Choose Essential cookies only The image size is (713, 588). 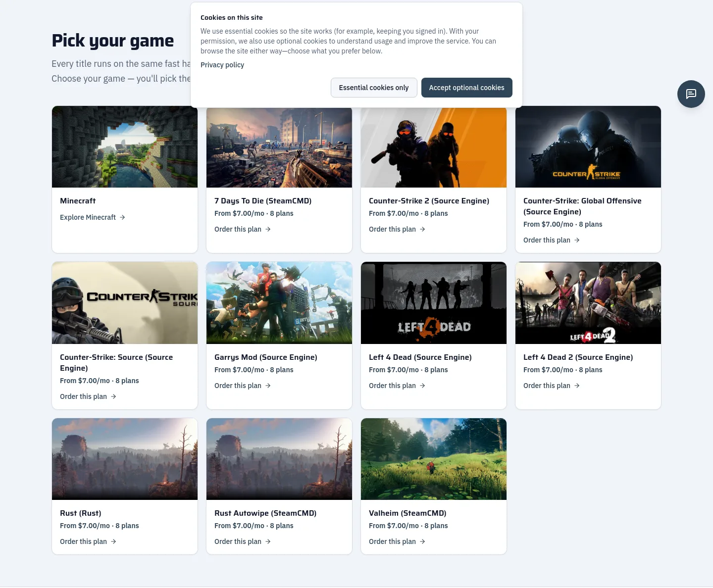pos(374,88)
